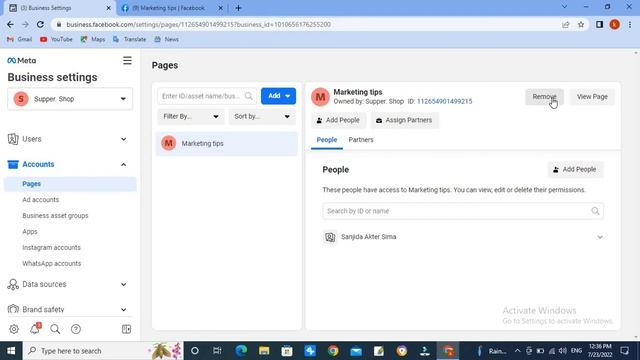Select Business asset groups in sidebar
Viewport: 640px width, 360px height.
(55, 216)
